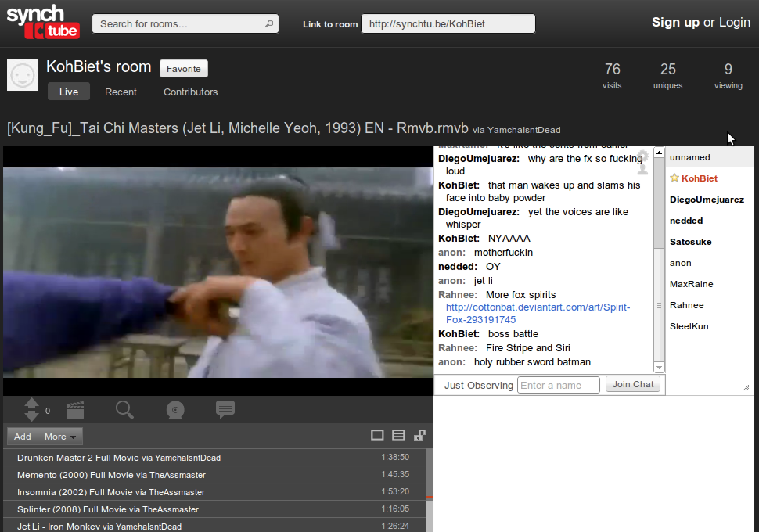Screen dimensions: 759x532
Task: Select user SteelKun in the user list
Action: 710,326
